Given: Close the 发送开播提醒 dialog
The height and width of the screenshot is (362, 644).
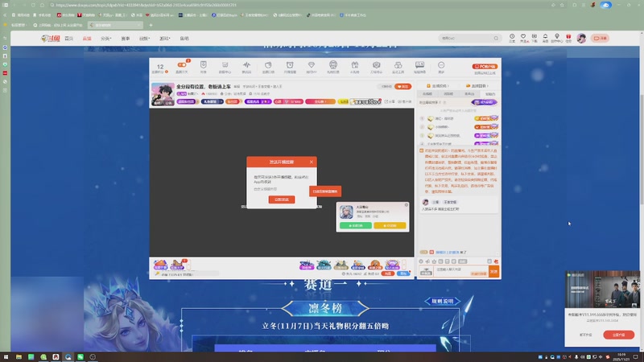Looking at the screenshot, I should pos(312,162).
